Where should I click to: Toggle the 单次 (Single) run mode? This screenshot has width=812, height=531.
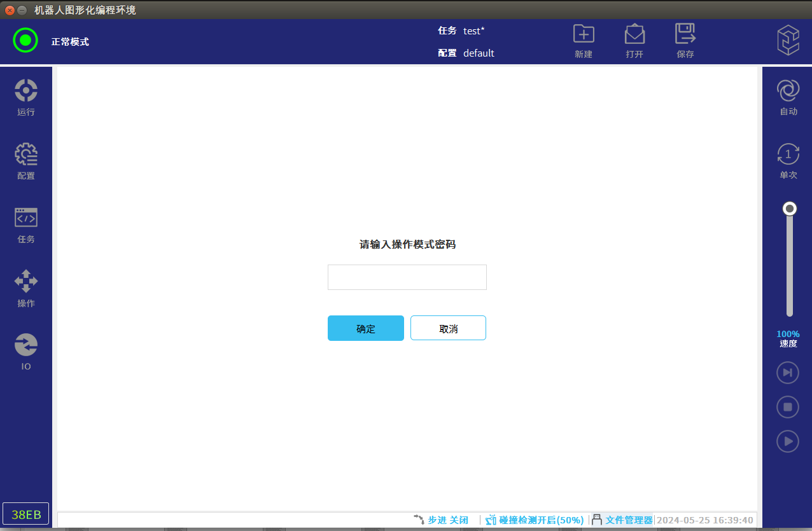788,155
